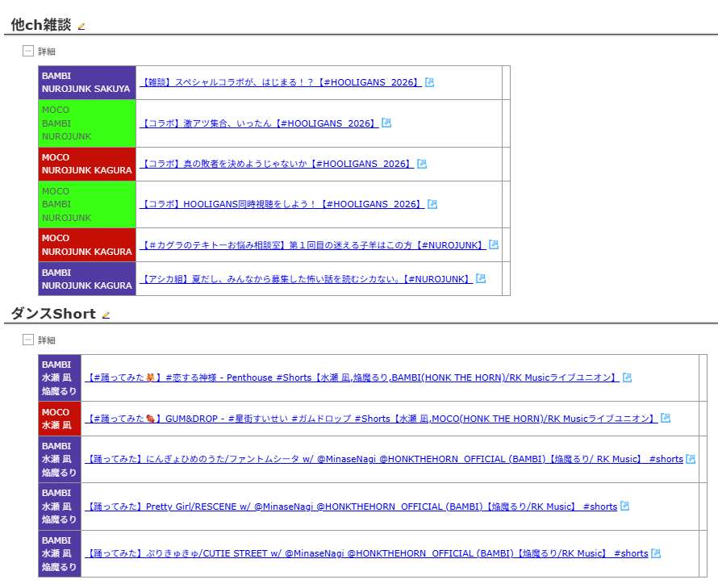Click purple BAMBI NUROJUNK KAGURA cell
This screenshot has height=588, width=718.
pos(87,279)
